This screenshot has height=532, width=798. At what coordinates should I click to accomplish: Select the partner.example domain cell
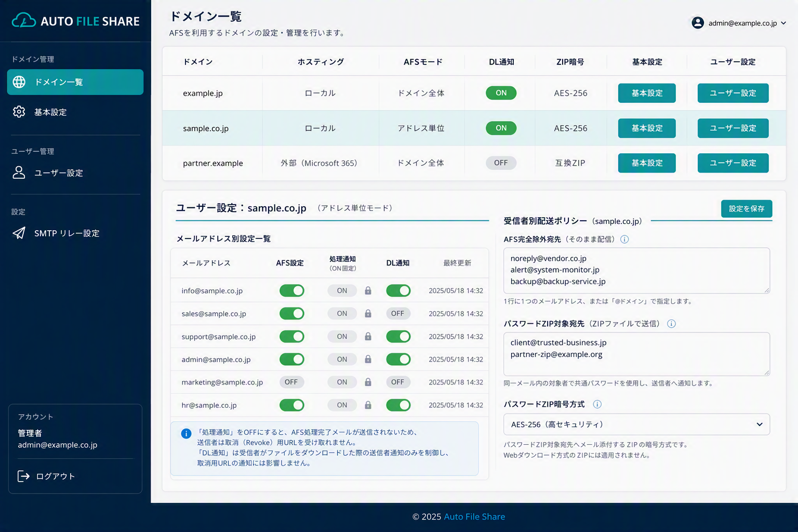click(x=213, y=163)
